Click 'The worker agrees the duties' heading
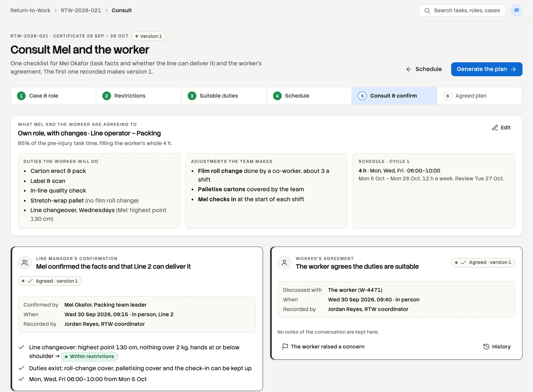The image size is (533, 392). (x=357, y=267)
